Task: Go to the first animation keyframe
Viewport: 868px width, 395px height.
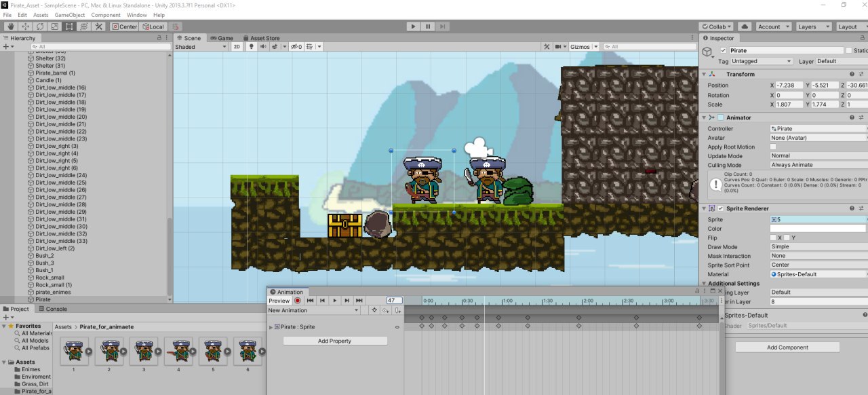Action: tap(310, 301)
